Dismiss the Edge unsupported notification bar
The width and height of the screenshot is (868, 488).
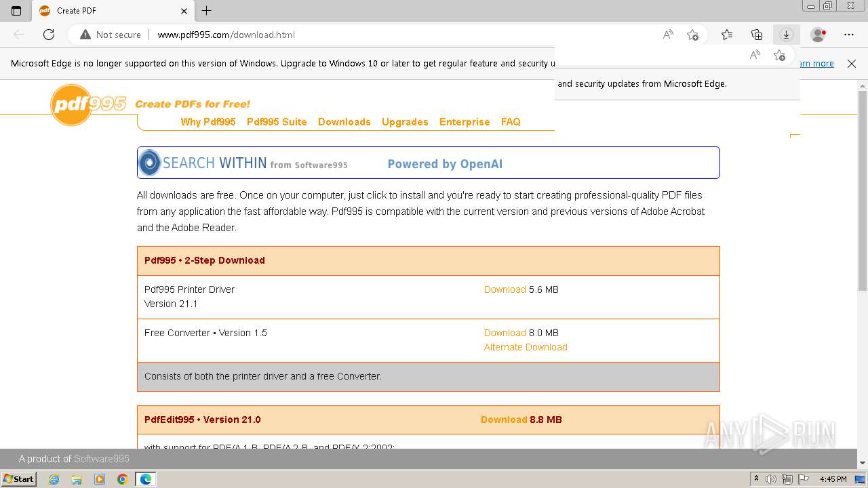(852, 64)
